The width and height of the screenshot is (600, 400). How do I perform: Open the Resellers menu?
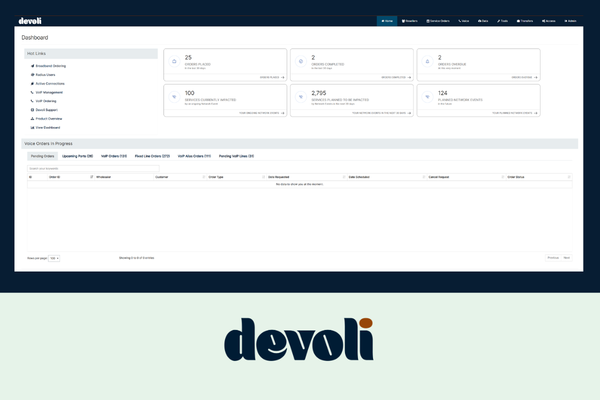(409, 21)
